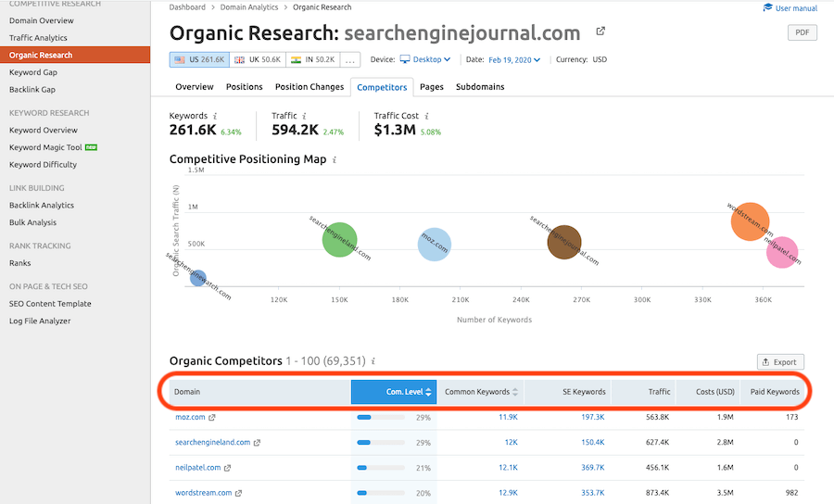Screen dimensions: 834x504
Task: Open moz.com external link icon in table
Action: pos(212,418)
